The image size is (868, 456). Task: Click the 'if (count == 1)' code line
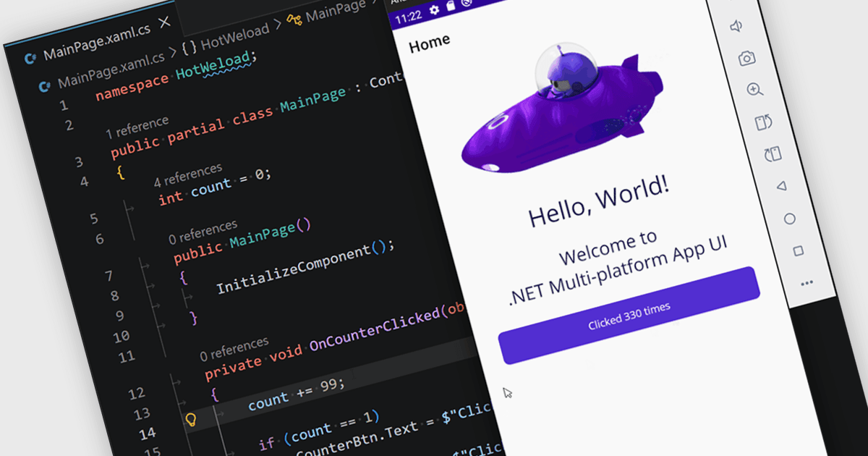318,430
